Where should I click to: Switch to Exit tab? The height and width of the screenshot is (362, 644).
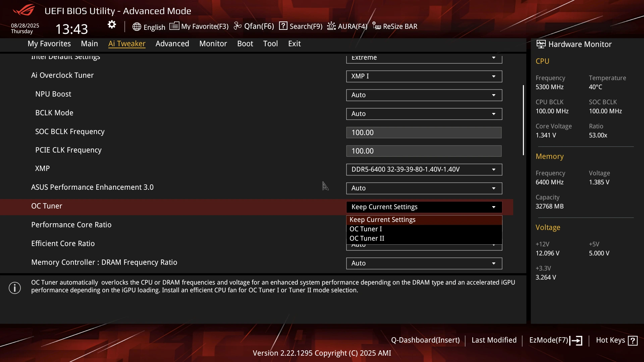(294, 44)
